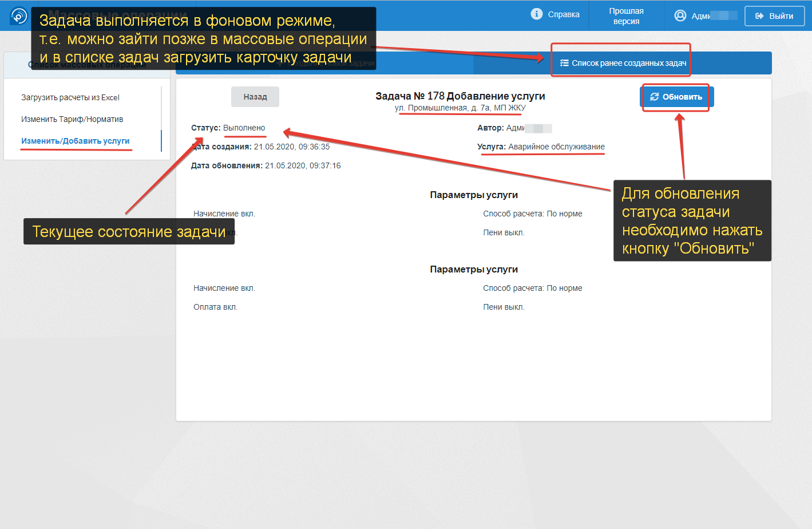Click the Выполнено status value

point(244,128)
